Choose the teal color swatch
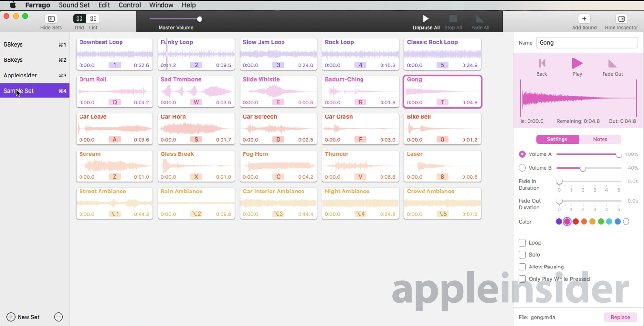Image resolution: width=644 pixels, height=326 pixels. pyautogui.click(x=609, y=222)
